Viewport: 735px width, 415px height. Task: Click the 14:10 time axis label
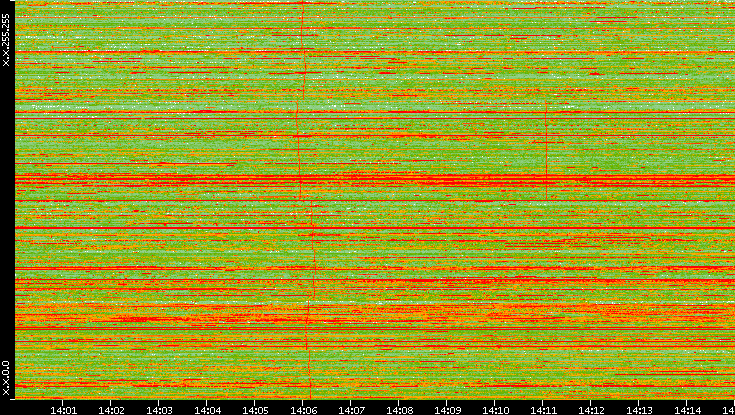pos(495,410)
